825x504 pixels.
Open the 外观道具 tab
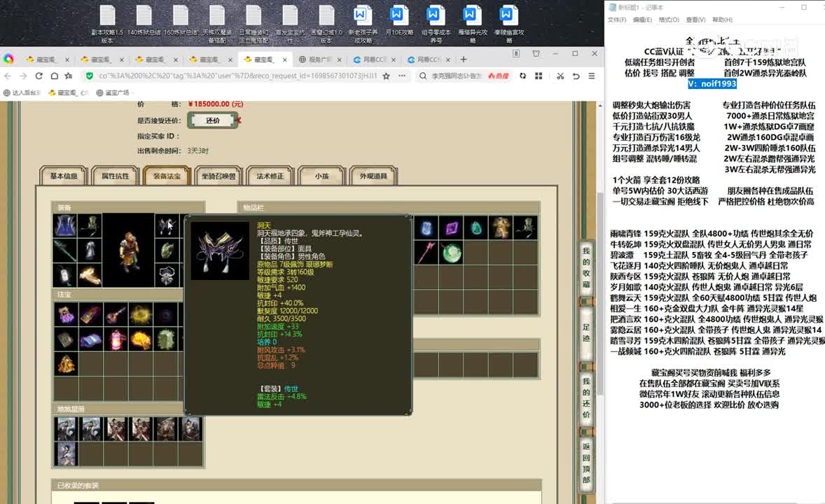(x=373, y=176)
